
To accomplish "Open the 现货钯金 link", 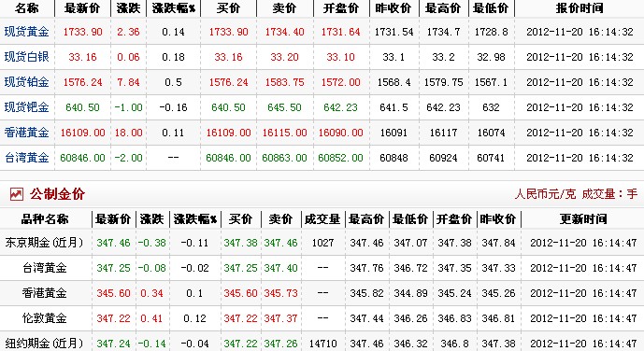I will (27, 107).
